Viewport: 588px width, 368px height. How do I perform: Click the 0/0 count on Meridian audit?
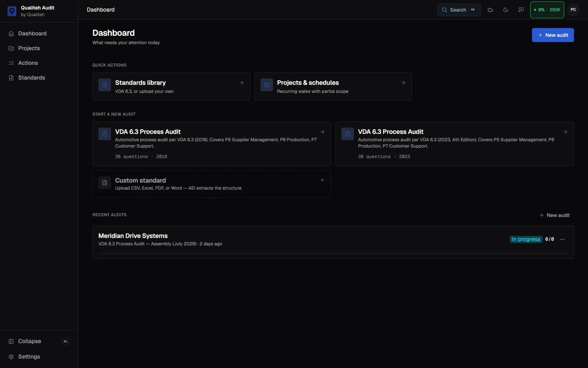pyautogui.click(x=549, y=239)
